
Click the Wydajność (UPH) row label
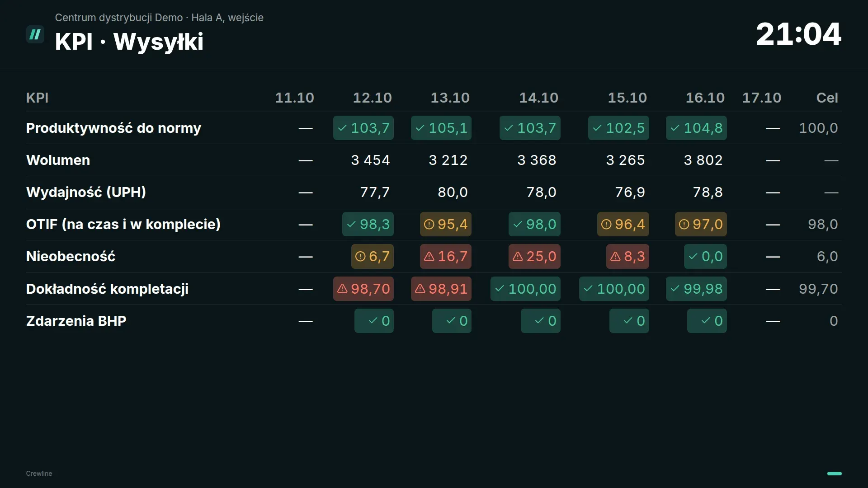pos(86,192)
